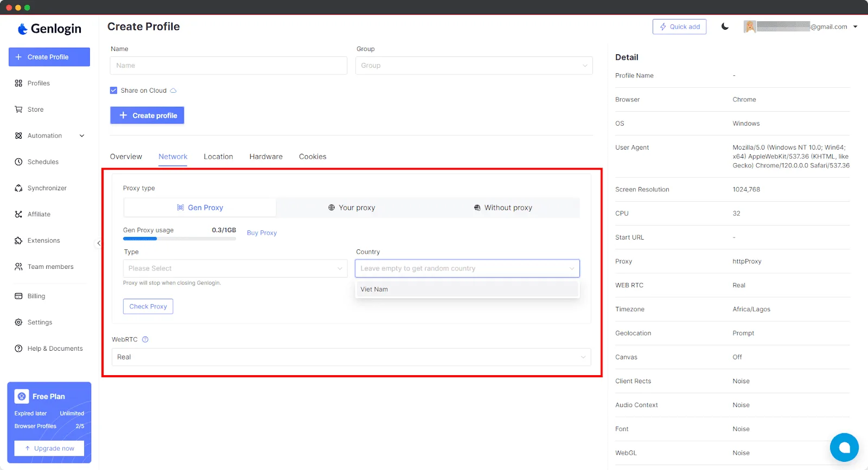This screenshot has width=868, height=470.
Task: Click the 1024,768 screen resolution value
Action: (746, 190)
